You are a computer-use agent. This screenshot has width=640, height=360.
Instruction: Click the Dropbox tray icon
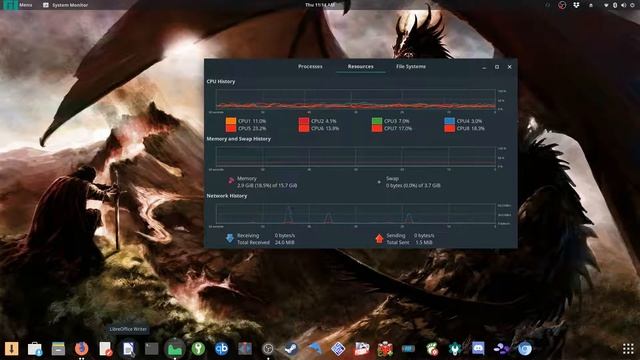[576, 5]
